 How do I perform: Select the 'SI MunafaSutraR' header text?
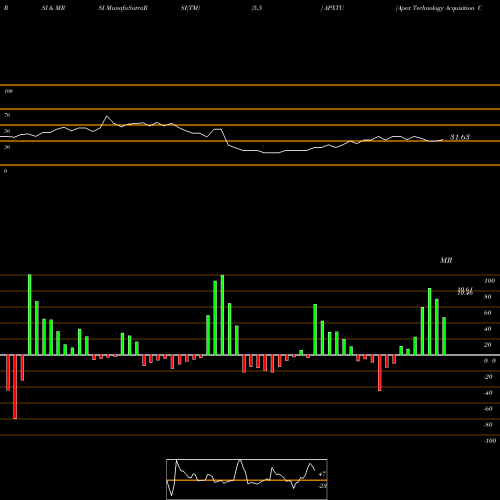123,8
